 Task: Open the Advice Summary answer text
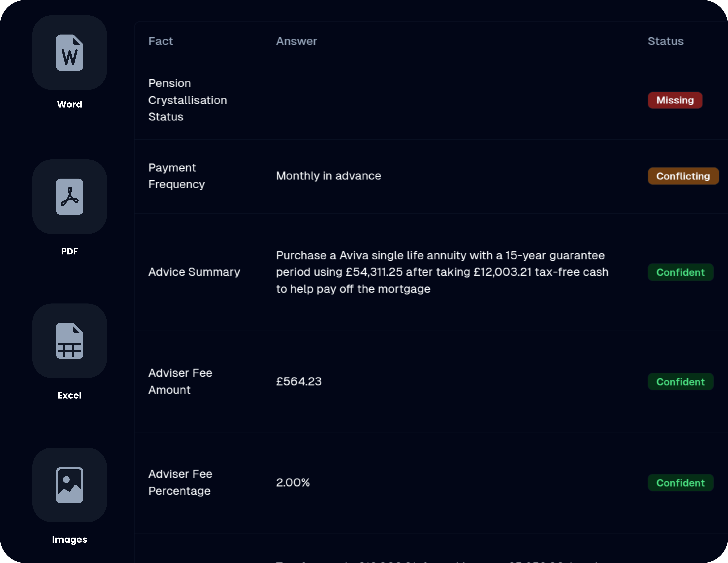pos(442,272)
